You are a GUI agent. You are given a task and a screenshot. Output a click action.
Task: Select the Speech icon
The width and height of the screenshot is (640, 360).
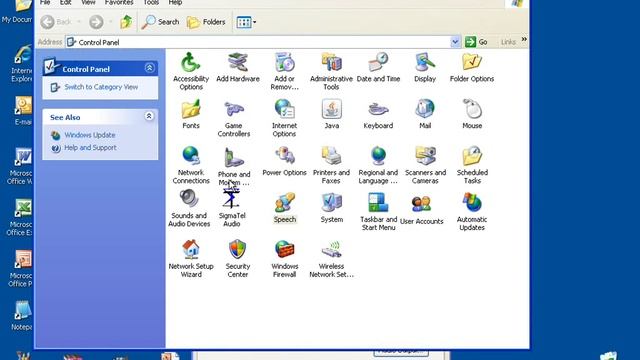point(284,203)
